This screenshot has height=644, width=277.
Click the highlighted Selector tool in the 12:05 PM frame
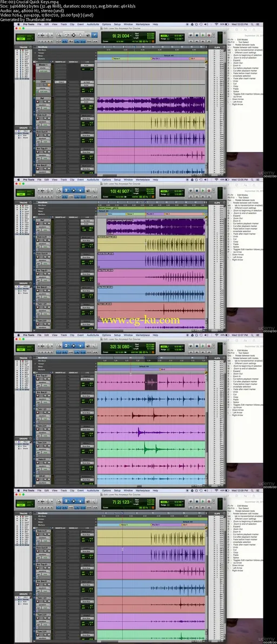pos(74,189)
